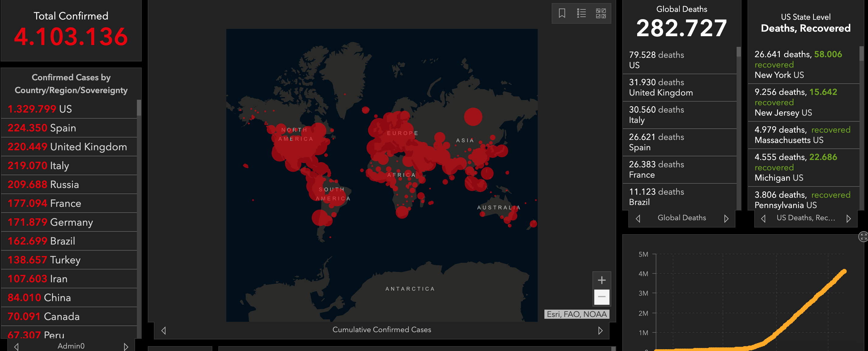Click right arrow next to Admin0
The height and width of the screenshot is (351, 868).
click(126, 346)
